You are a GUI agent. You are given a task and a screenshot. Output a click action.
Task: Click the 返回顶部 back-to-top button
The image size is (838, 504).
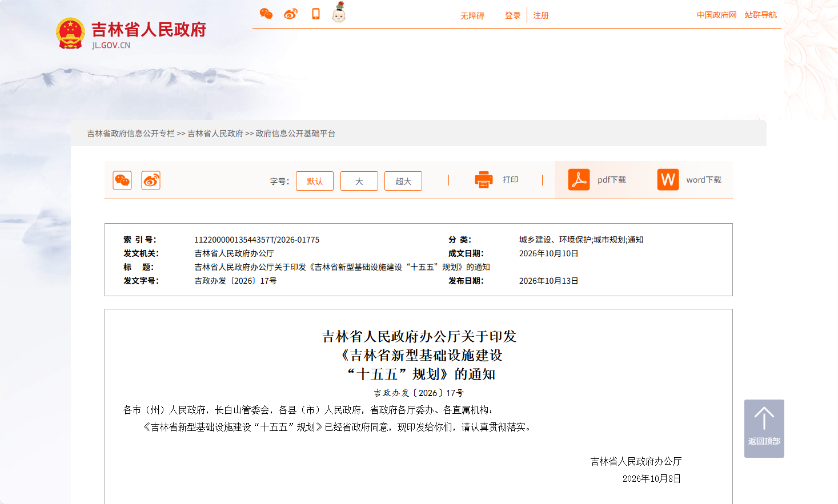pyautogui.click(x=764, y=429)
